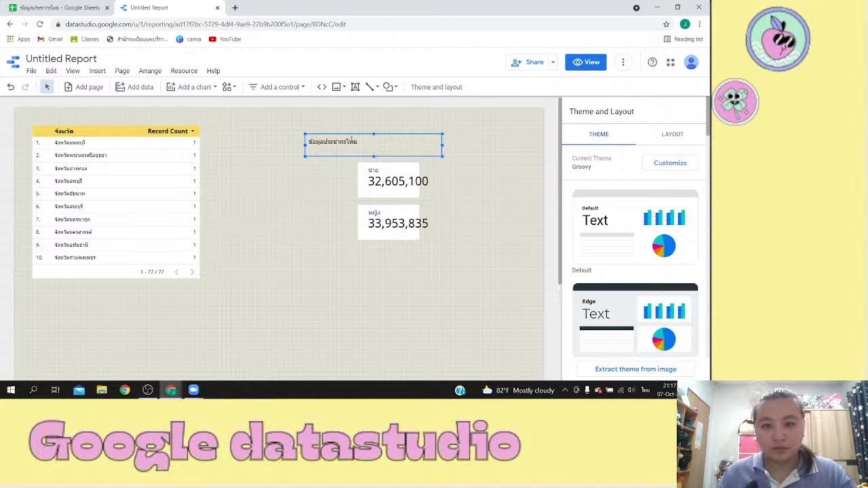
Task: Open the line tool dropdown
Action: click(372, 87)
